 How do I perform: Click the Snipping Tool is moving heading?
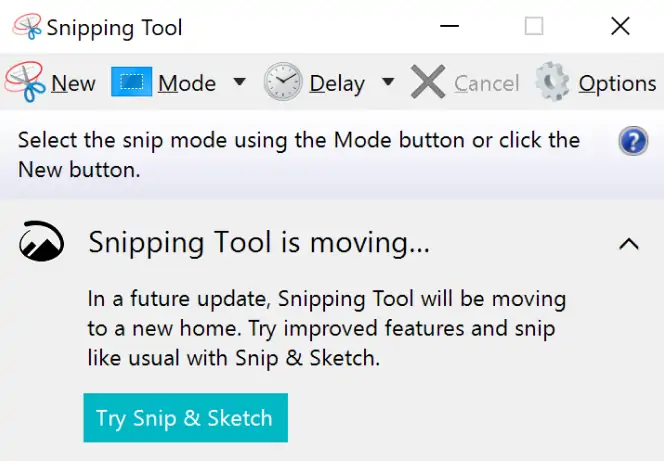pos(259,243)
